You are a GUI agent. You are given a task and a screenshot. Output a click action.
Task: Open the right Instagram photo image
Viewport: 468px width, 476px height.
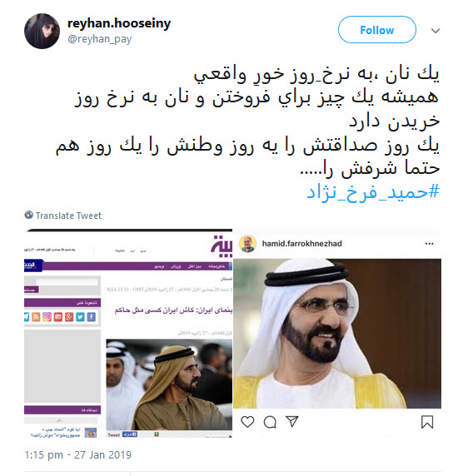pyautogui.click(x=337, y=334)
